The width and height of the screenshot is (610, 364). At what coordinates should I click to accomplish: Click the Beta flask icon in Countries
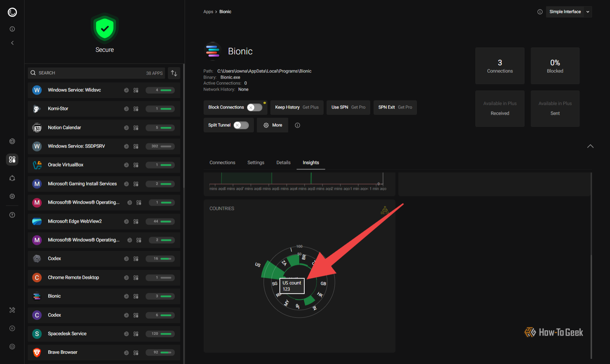(384, 210)
